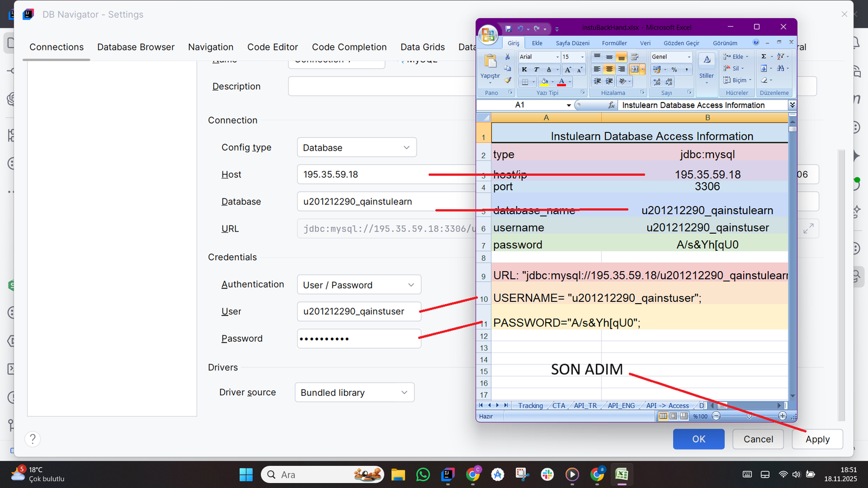Image resolution: width=868 pixels, height=488 pixels.
Task: Expand the Excel formula bar
Action: pyautogui.click(x=793, y=105)
